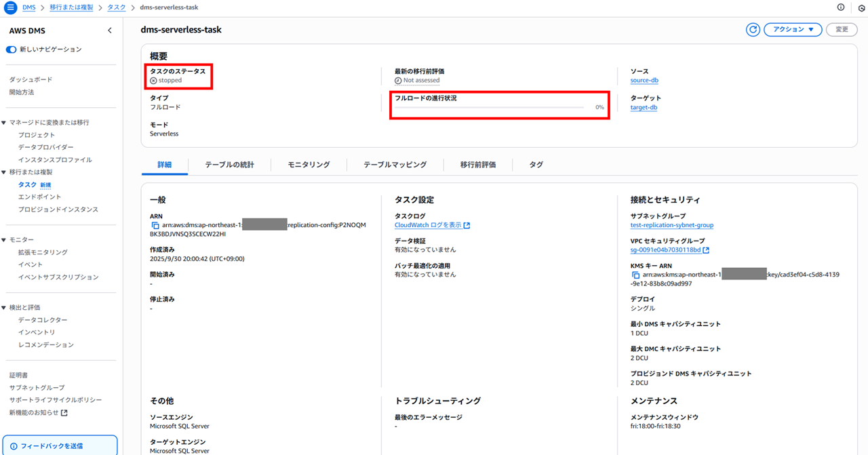Image resolution: width=868 pixels, height=455 pixels.
Task: Click the 新規 badge next to タスク
Action: click(45, 185)
